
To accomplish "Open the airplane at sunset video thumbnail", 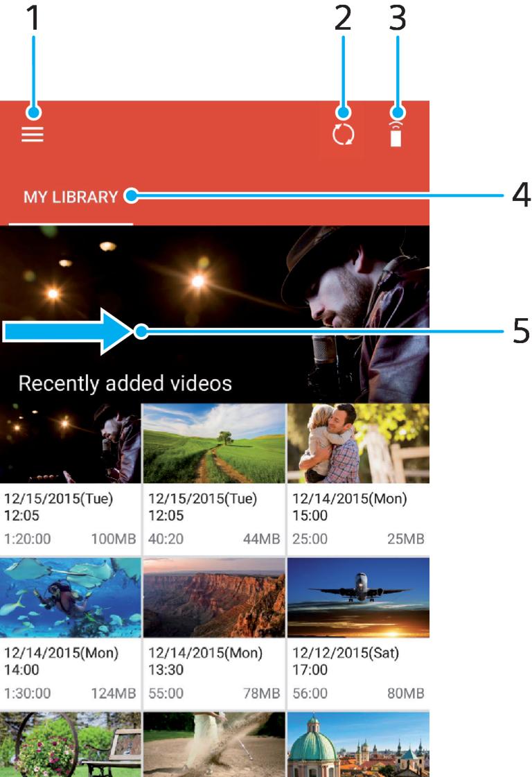I will tap(358, 597).
